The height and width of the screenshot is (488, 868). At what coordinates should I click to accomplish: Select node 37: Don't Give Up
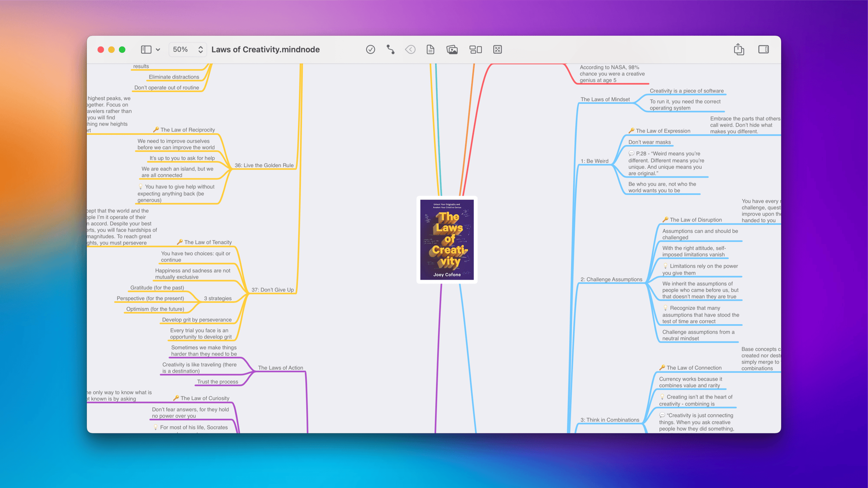click(273, 290)
